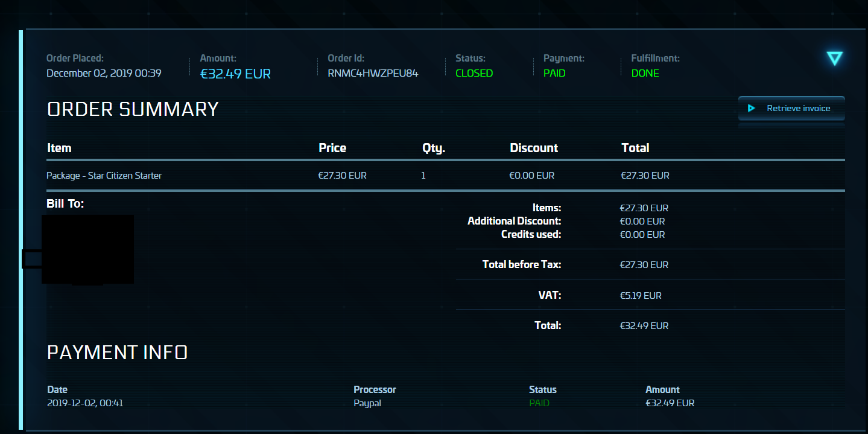Image resolution: width=868 pixels, height=434 pixels.
Task: Click the CLOSED status label
Action: [x=474, y=73]
